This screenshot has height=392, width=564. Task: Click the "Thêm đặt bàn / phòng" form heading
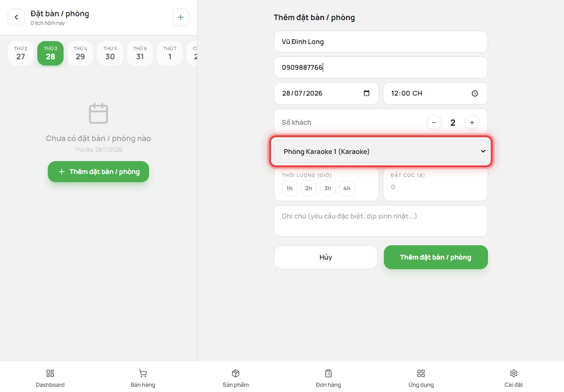(x=314, y=18)
